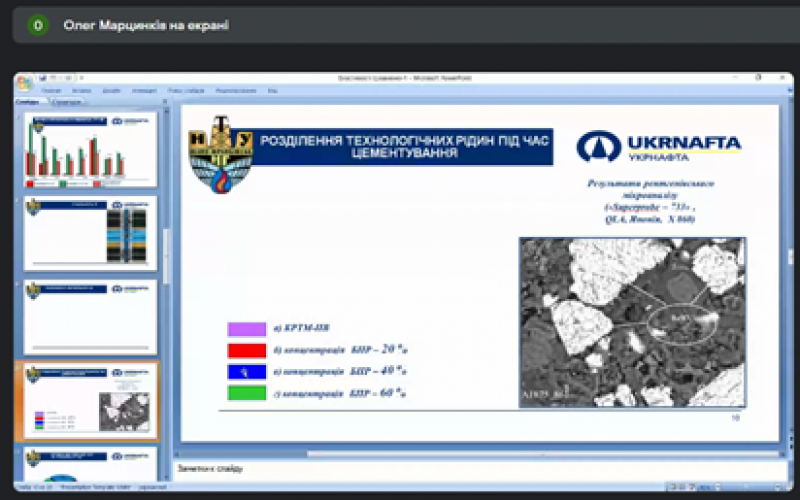Open the Вигляд ribbon tab
The height and width of the screenshot is (500, 800).
[x=272, y=91]
